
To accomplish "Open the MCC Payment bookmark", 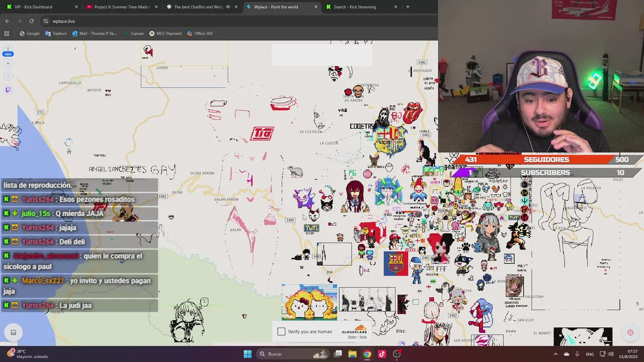I will [166, 34].
